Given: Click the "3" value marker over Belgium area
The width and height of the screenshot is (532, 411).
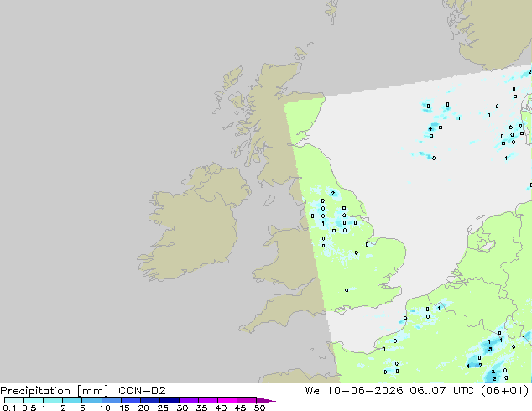Looking at the screenshot, I should coord(490,350).
